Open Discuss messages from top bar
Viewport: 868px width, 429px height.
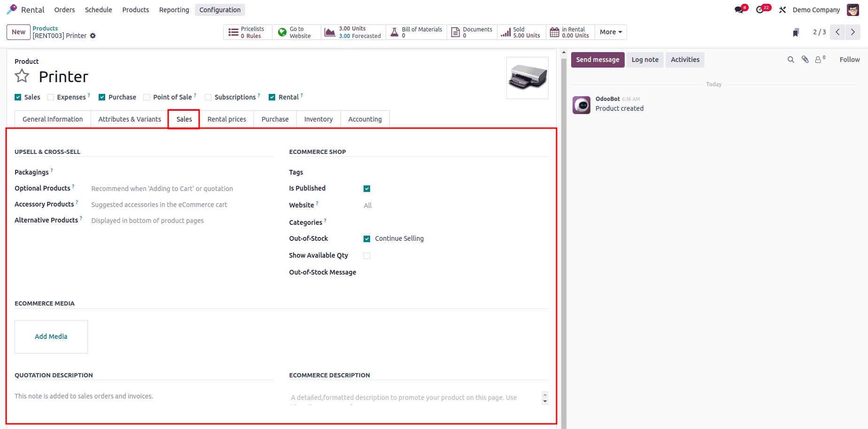click(738, 8)
